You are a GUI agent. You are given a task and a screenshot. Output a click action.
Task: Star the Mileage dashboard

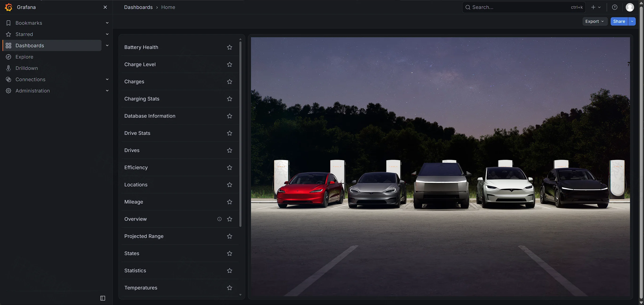pos(229,202)
